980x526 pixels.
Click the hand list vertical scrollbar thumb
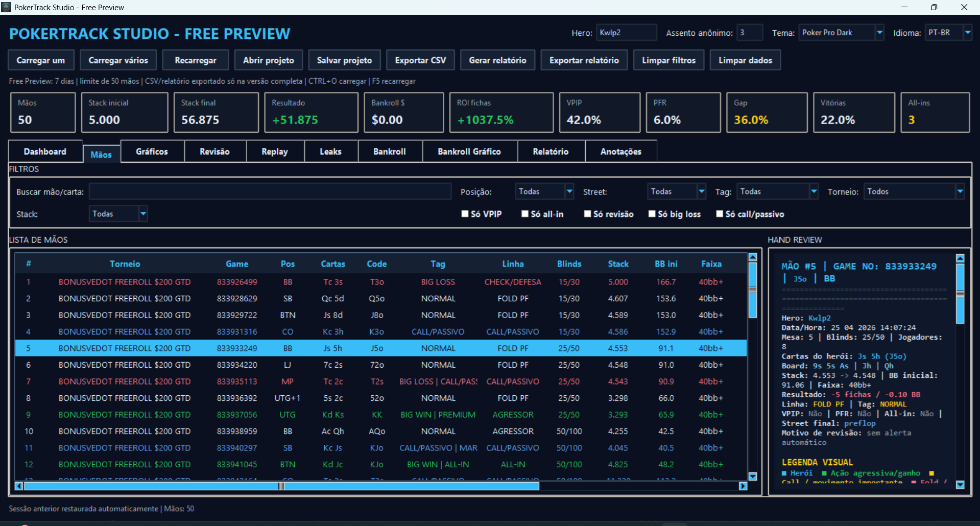point(753,290)
